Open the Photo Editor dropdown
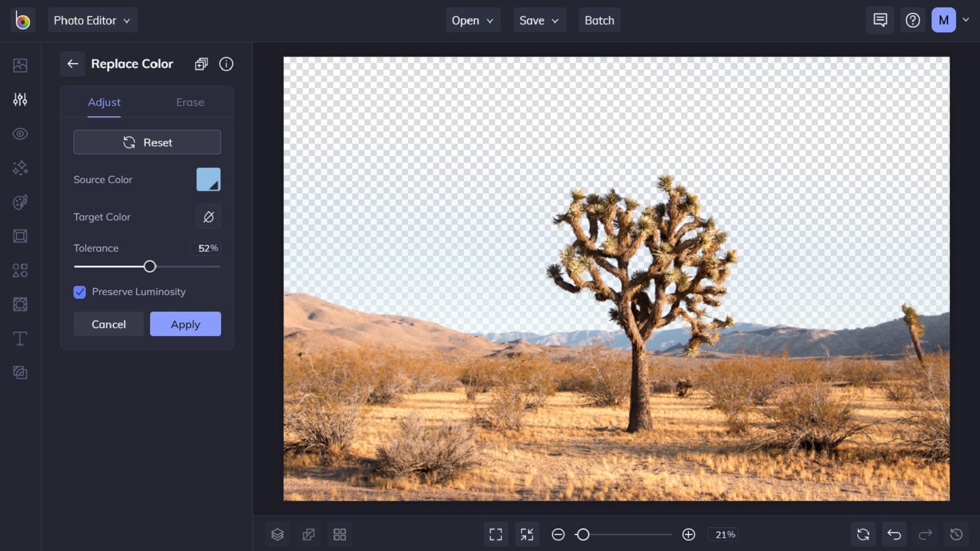 92,20
